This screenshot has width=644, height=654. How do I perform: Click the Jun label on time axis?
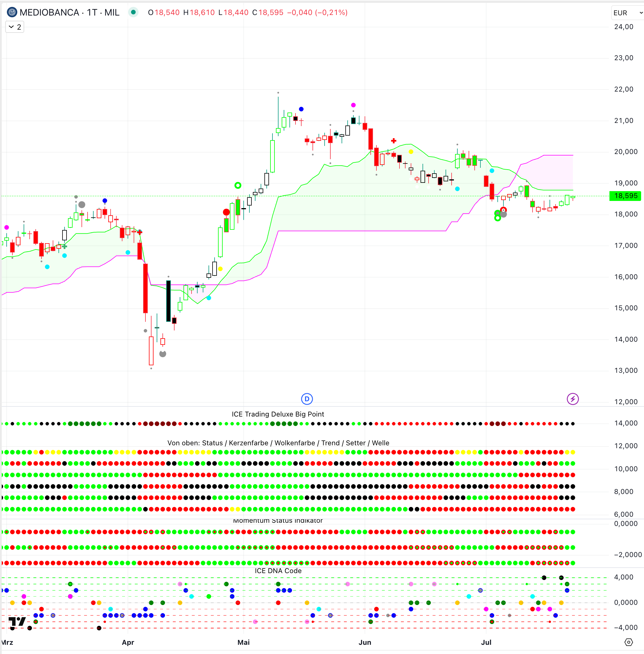tap(365, 642)
